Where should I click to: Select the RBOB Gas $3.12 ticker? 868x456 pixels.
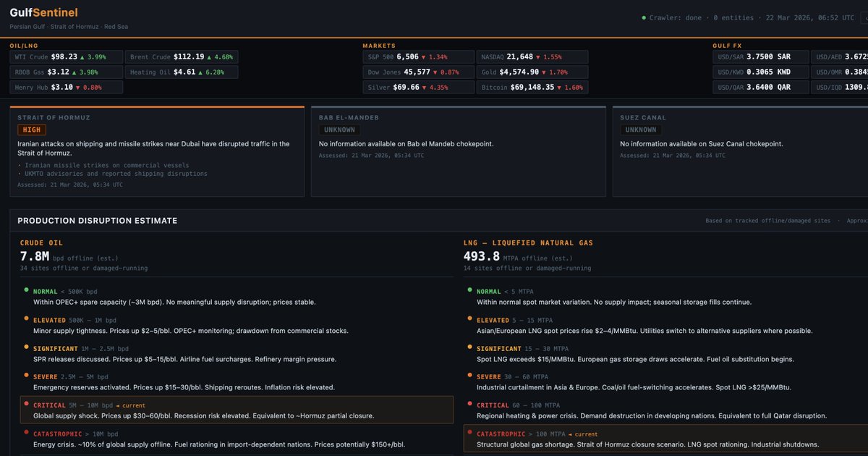[67, 72]
